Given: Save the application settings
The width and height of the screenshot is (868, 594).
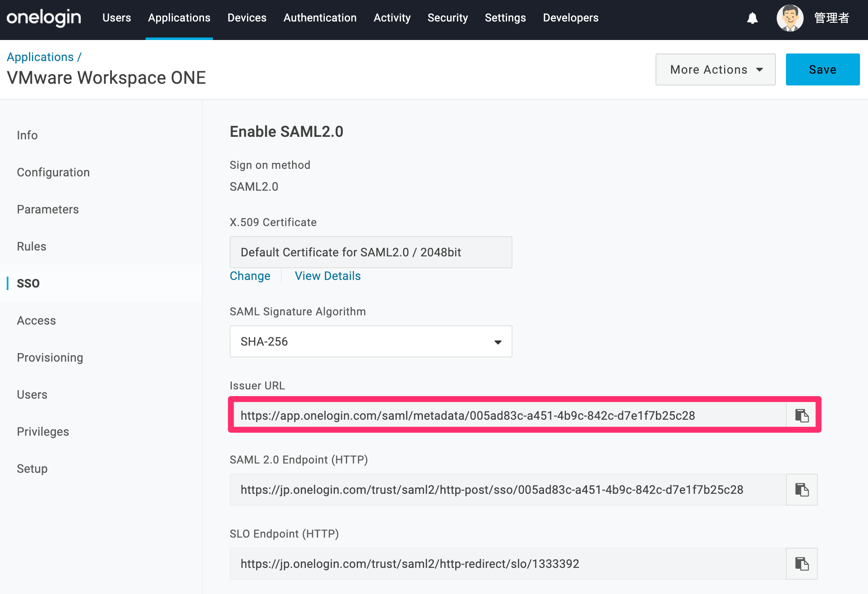Looking at the screenshot, I should click(823, 69).
